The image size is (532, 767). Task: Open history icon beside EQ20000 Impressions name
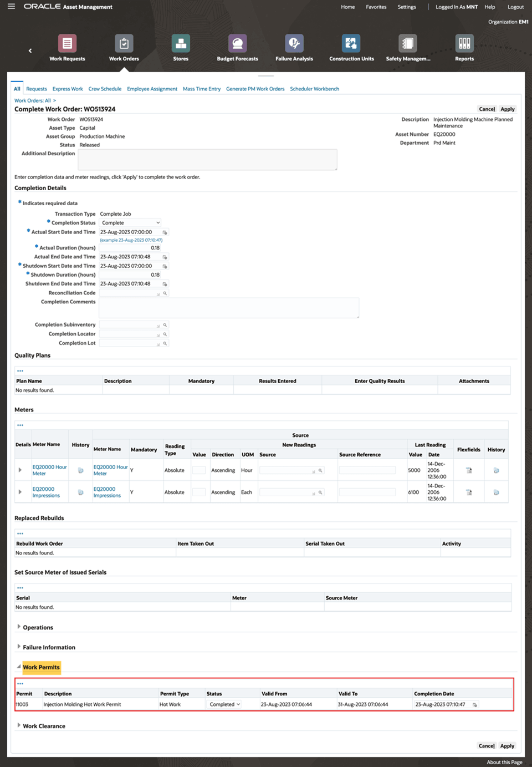80,492
